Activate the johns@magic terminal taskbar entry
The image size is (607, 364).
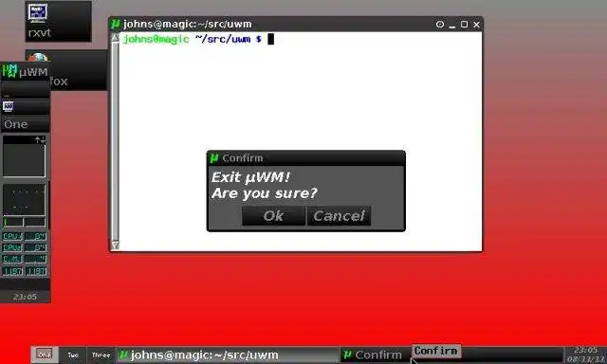click(x=228, y=355)
